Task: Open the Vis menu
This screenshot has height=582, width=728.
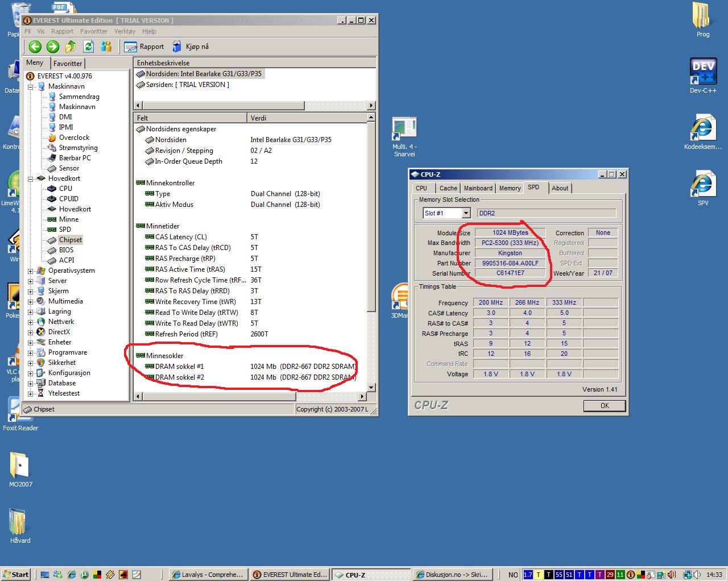Action: point(41,31)
